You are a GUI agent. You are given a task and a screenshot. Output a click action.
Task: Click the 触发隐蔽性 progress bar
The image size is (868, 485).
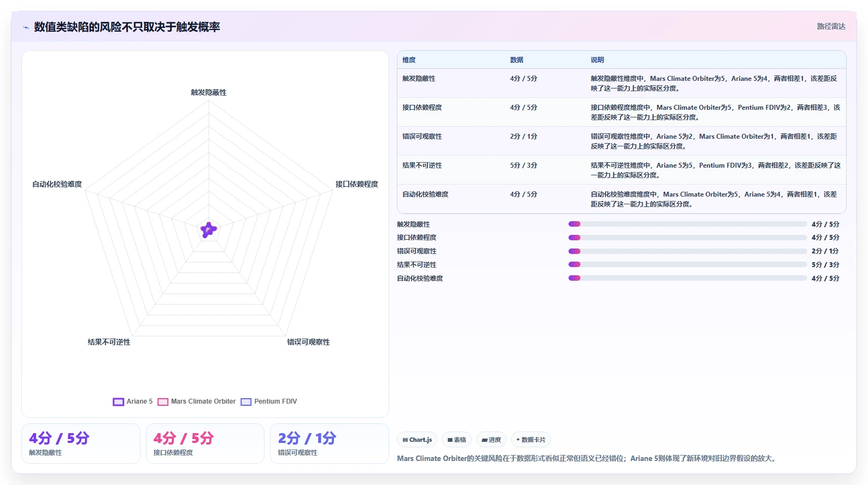(688, 224)
